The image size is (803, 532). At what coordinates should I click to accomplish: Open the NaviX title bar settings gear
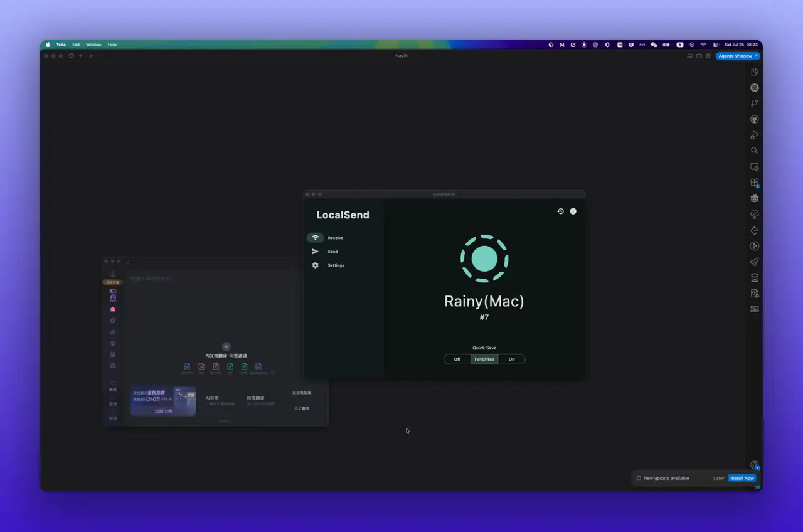708,56
